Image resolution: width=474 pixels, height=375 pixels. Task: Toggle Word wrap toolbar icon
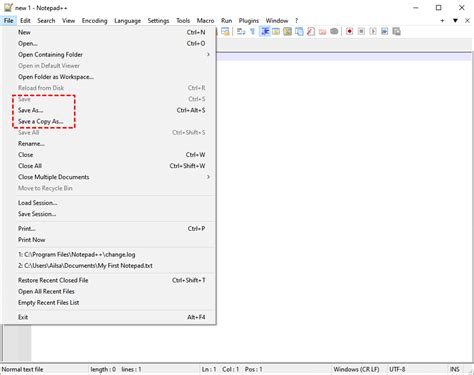pos(241,32)
